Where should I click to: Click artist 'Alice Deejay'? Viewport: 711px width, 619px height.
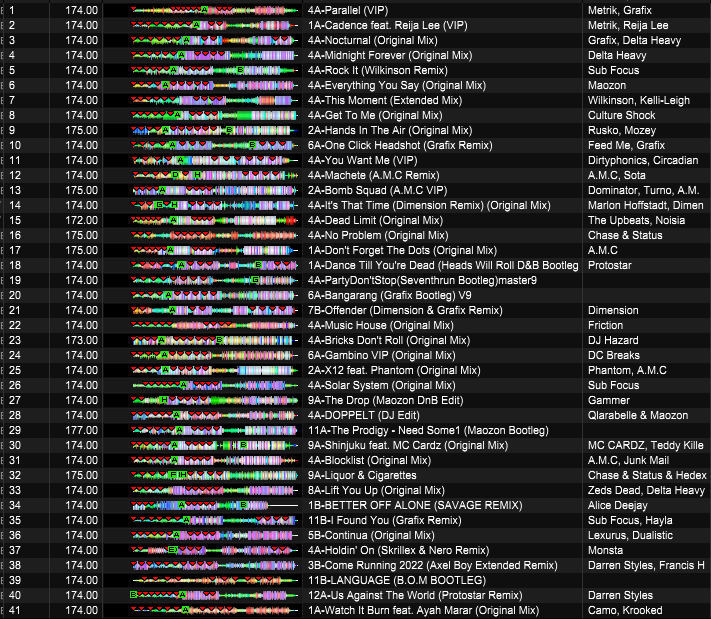coord(618,505)
